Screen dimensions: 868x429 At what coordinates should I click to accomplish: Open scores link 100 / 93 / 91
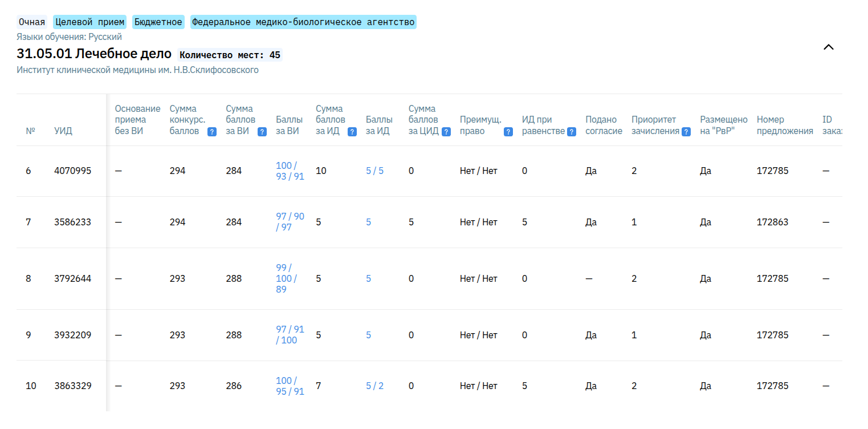(290, 171)
